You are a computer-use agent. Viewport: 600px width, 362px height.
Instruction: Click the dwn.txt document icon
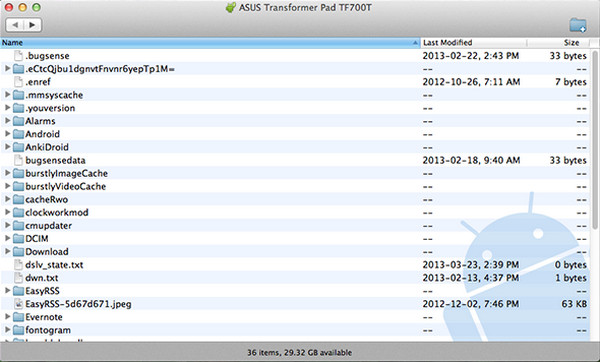coord(18,278)
